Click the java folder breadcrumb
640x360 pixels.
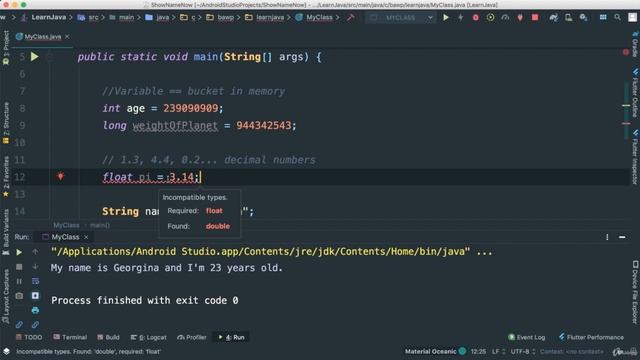point(158,18)
